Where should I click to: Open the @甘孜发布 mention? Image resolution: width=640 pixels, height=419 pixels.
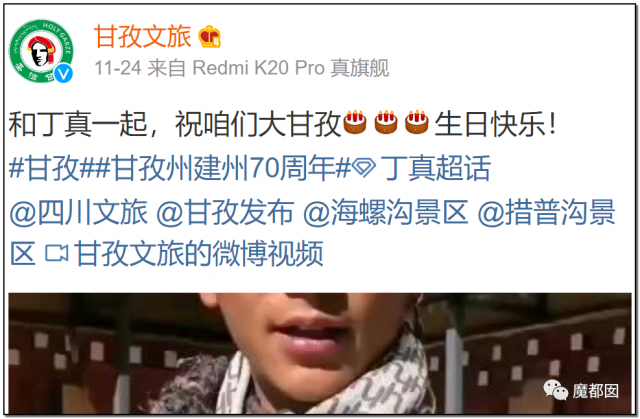tap(225, 212)
